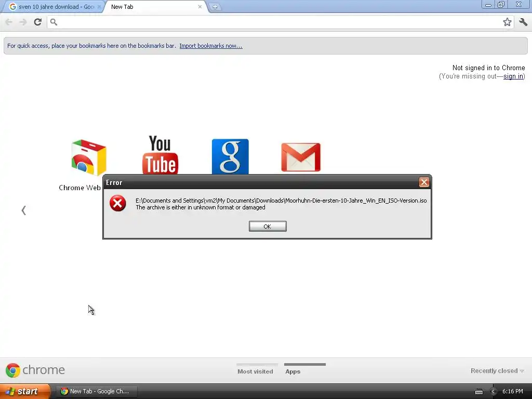Click Import bookmarks now link
Image resolution: width=532 pixels, height=399 pixels.
point(211,46)
